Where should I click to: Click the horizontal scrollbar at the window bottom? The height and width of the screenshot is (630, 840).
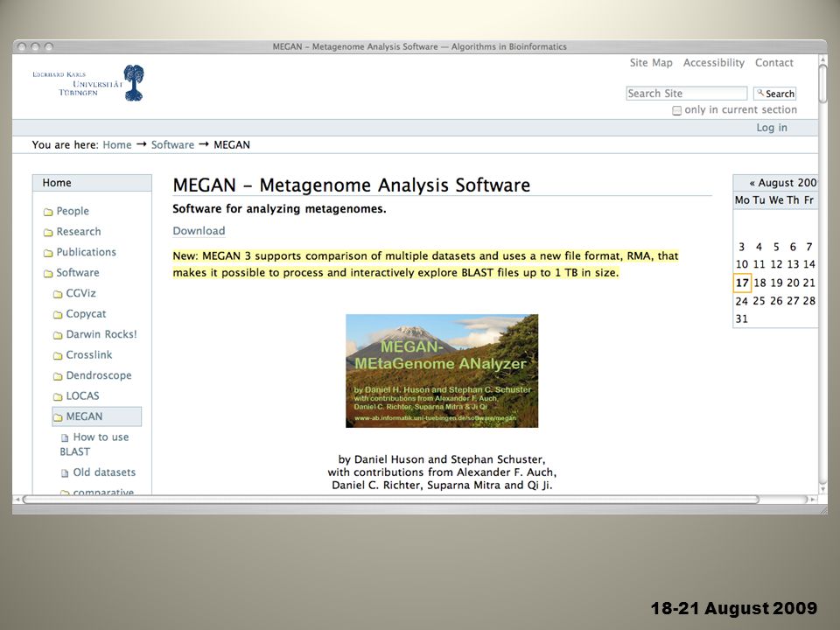coord(390,500)
